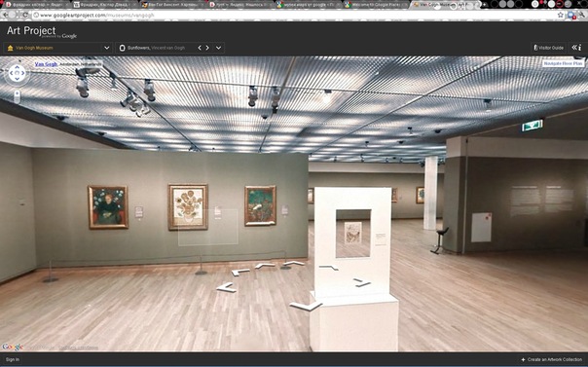Screen dimensions: 588x367
Task: Open the Van Gogh link in street view
Action: (46, 64)
